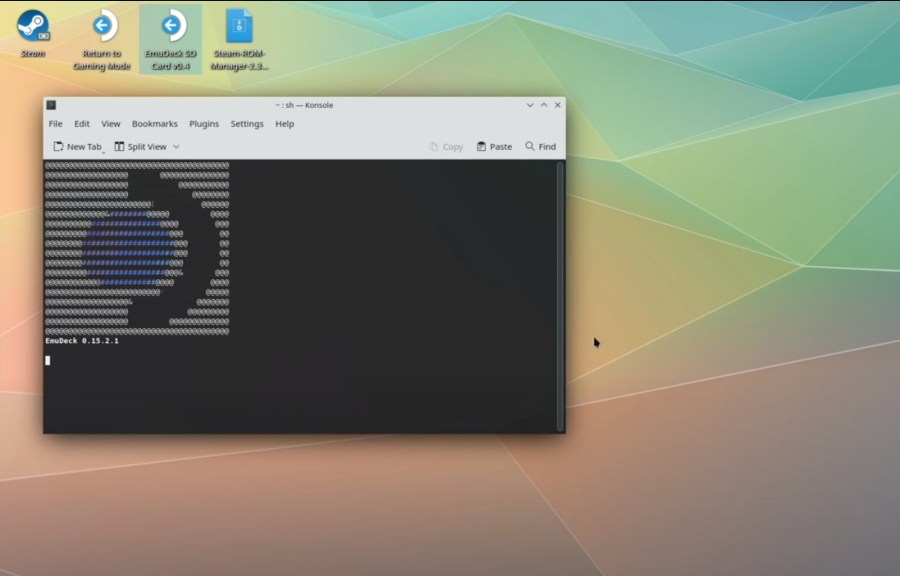Open the Edit menu in Konsole
The height and width of the screenshot is (576, 900).
[x=82, y=124]
